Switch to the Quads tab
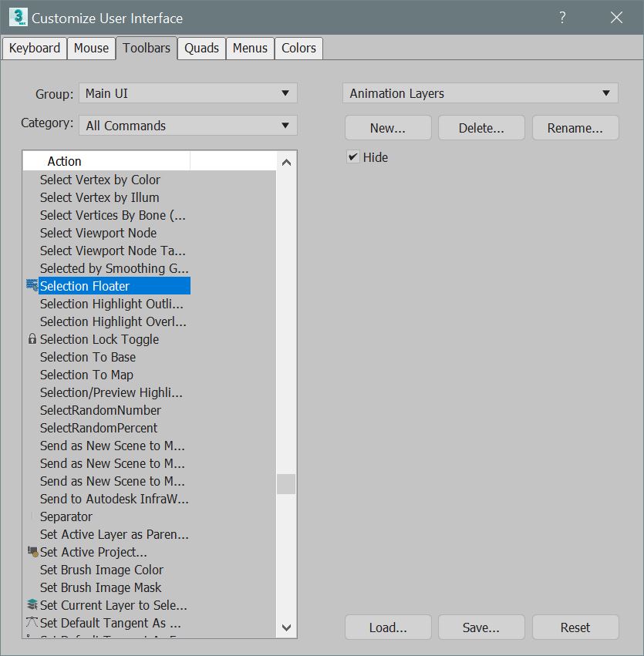 201,48
